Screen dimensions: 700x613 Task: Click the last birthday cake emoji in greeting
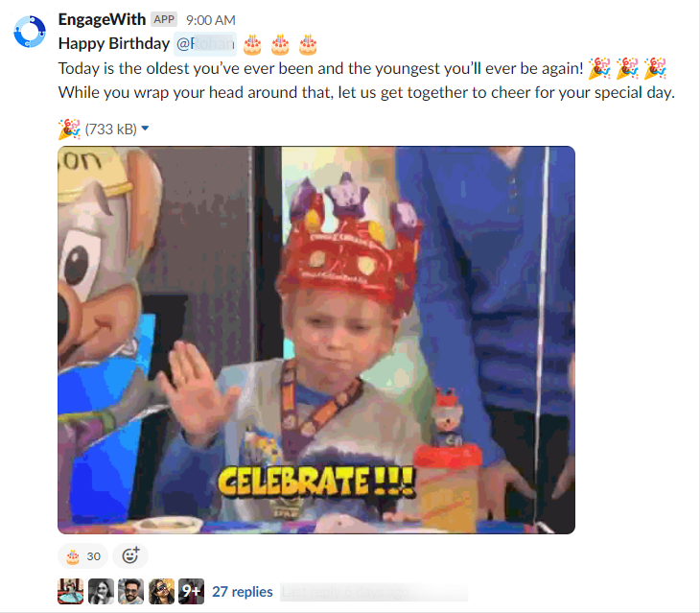308,45
